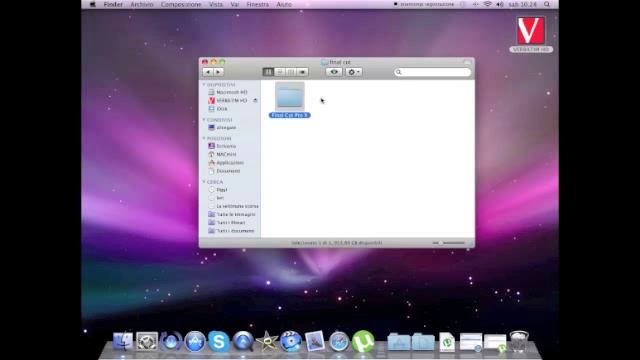
Task: Launch uTorrent from the Dock
Action: [363, 341]
